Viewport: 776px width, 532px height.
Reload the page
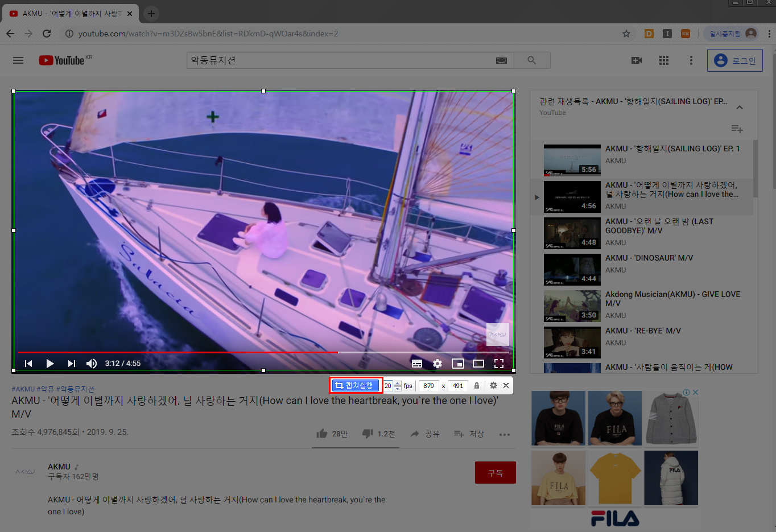pyautogui.click(x=47, y=34)
